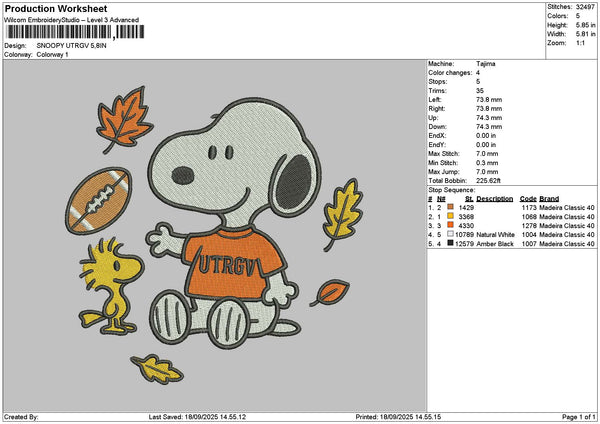The image size is (600, 424).
Task: Select design name 'SNOOPY UTRGV 5,8IN'
Action: coord(72,46)
